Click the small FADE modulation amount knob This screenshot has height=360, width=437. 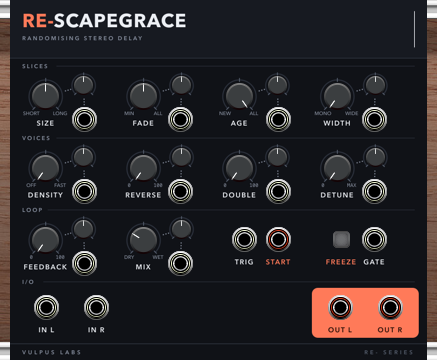tap(181, 85)
